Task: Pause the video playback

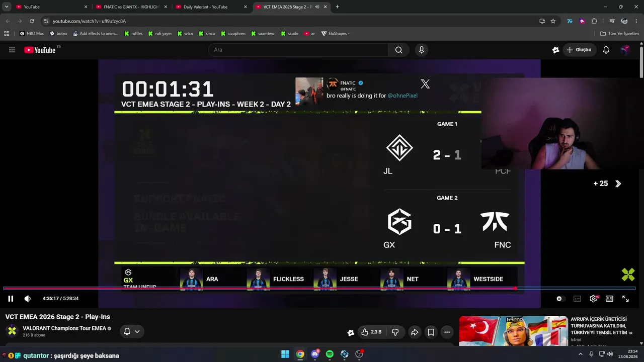Action: pos(11,299)
